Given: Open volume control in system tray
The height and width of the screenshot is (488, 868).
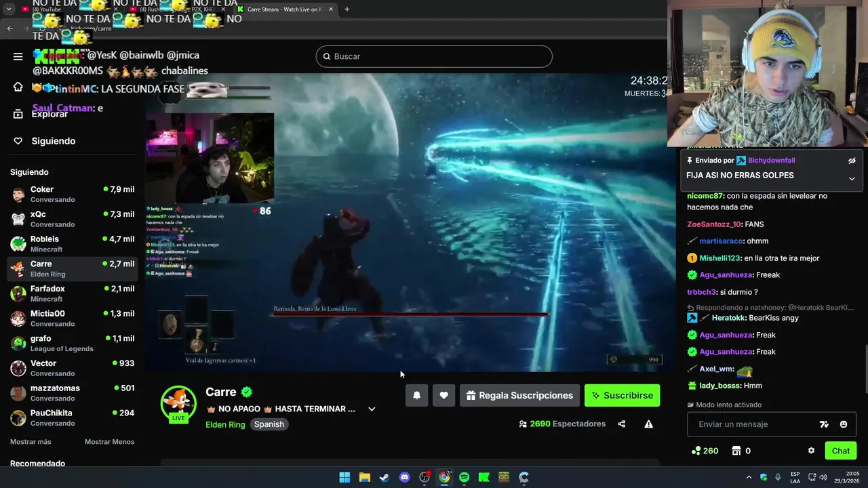Looking at the screenshot, I should 823,477.
